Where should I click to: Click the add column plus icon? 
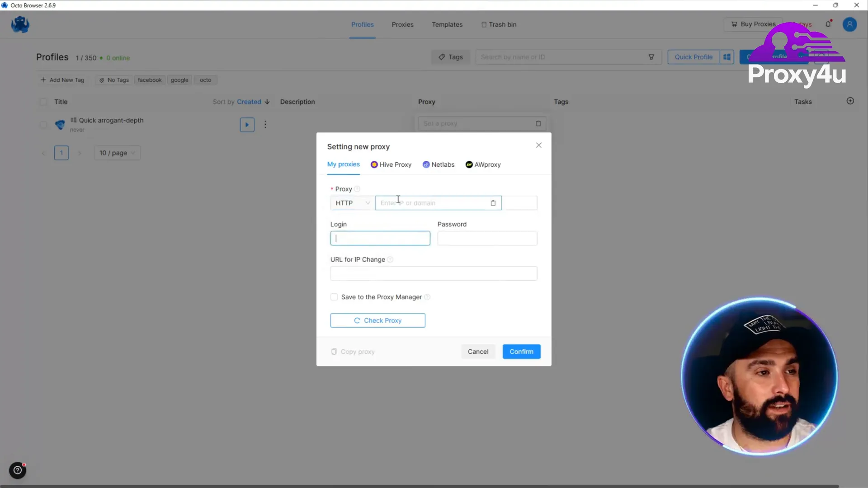coord(850,101)
